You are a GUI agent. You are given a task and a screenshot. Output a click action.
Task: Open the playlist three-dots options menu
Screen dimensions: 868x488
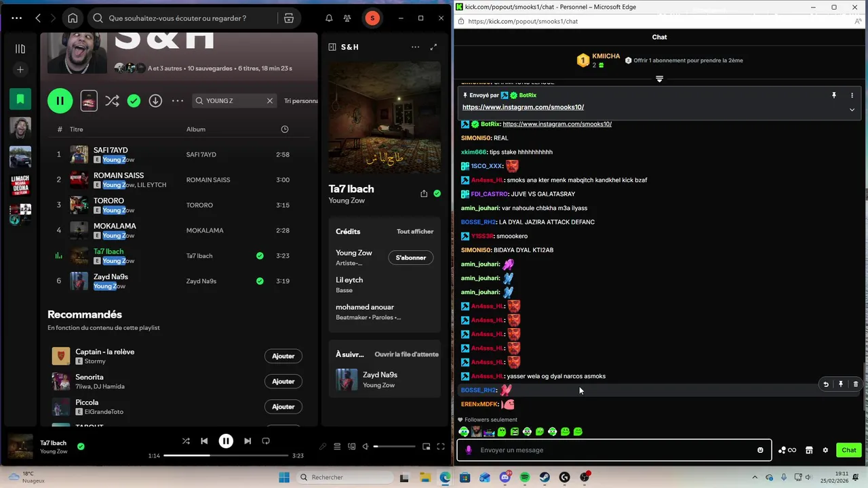pyautogui.click(x=178, y=101)
